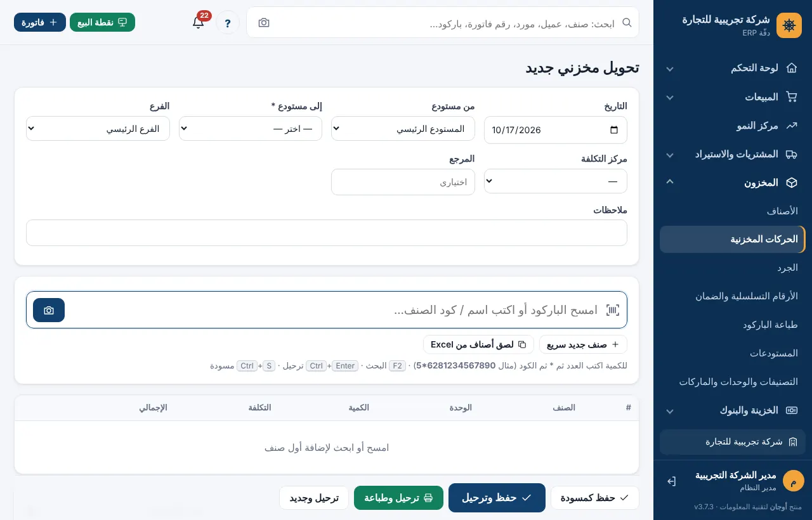Click the help question mark button
812x520 pixels.
[228, 23]
